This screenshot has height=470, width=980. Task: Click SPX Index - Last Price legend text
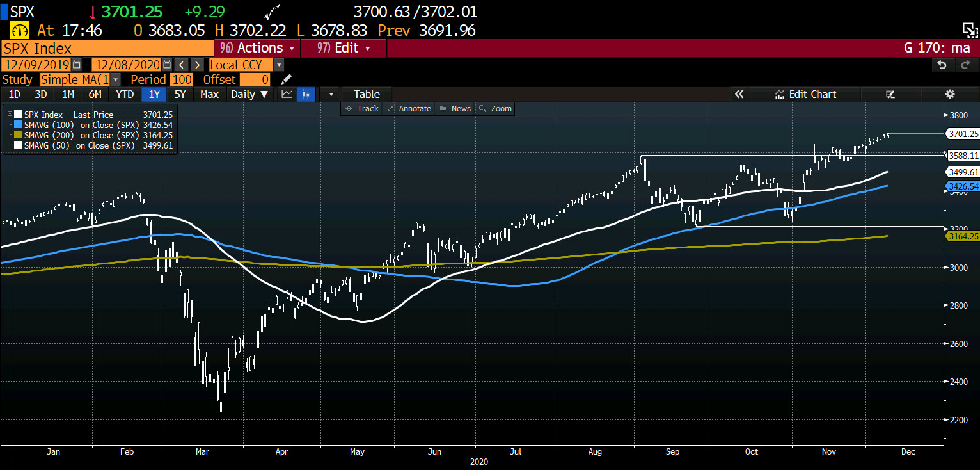pos(68,115)
